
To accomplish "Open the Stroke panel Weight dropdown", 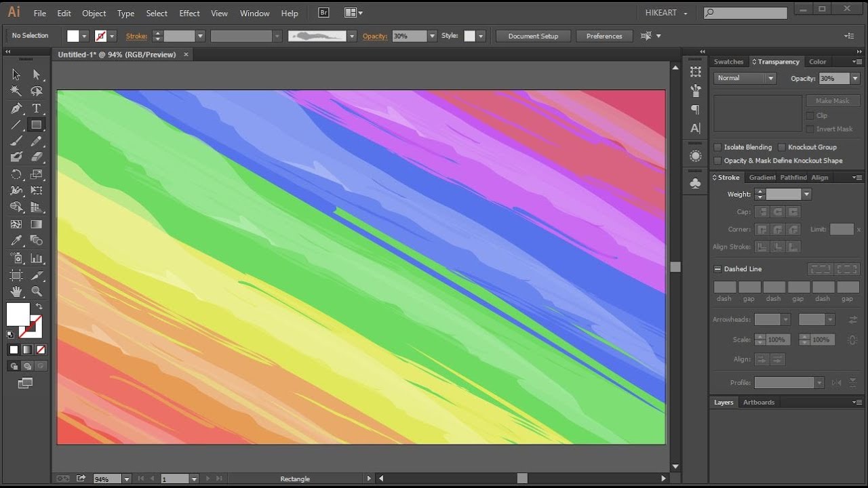I will pos(806,195).
